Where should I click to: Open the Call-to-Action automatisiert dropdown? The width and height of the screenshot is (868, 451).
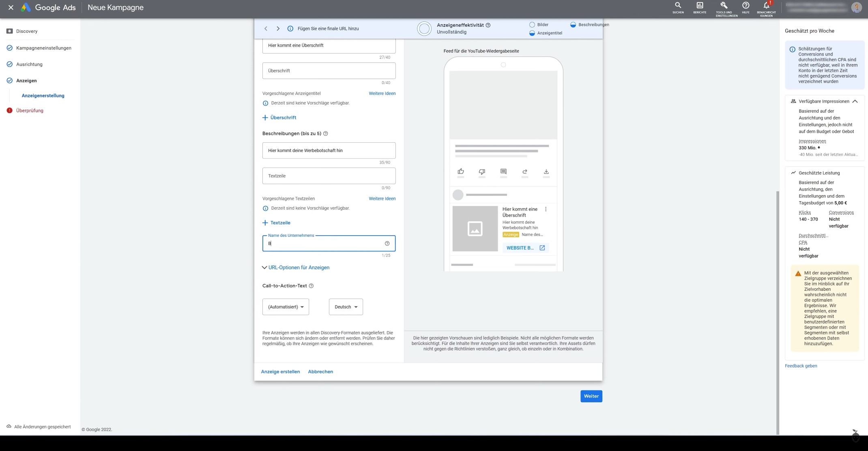(x=285, y=306)
